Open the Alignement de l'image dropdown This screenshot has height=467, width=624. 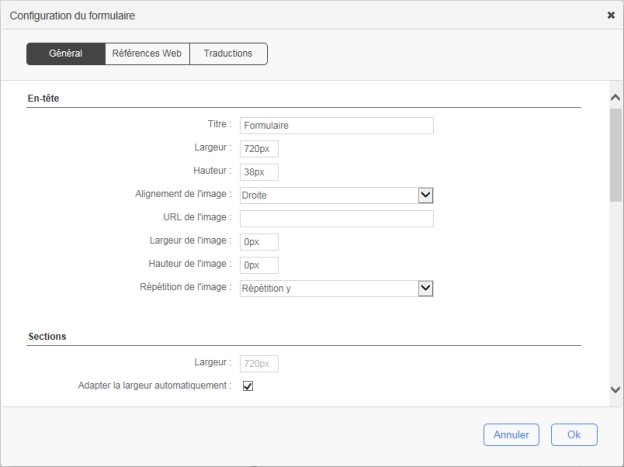pyautogui.click(x=327, y=195)
